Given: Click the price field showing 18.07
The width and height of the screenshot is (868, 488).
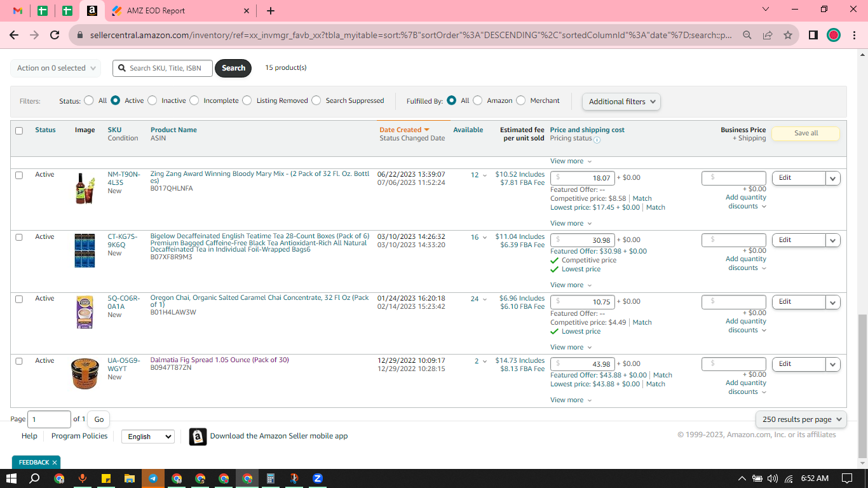Looking at the screenshot, I should (x=582, y=178).
